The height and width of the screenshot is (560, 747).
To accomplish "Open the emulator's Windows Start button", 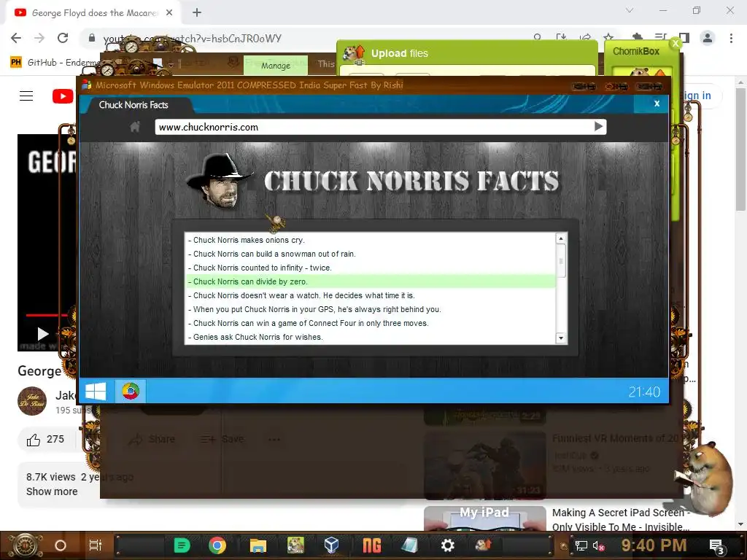I will (96, 392).
